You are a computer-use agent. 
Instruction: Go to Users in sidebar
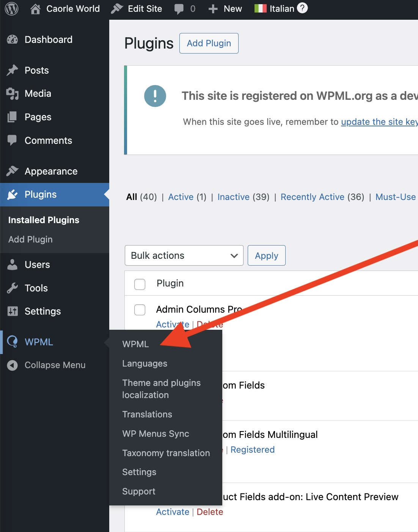37,264
